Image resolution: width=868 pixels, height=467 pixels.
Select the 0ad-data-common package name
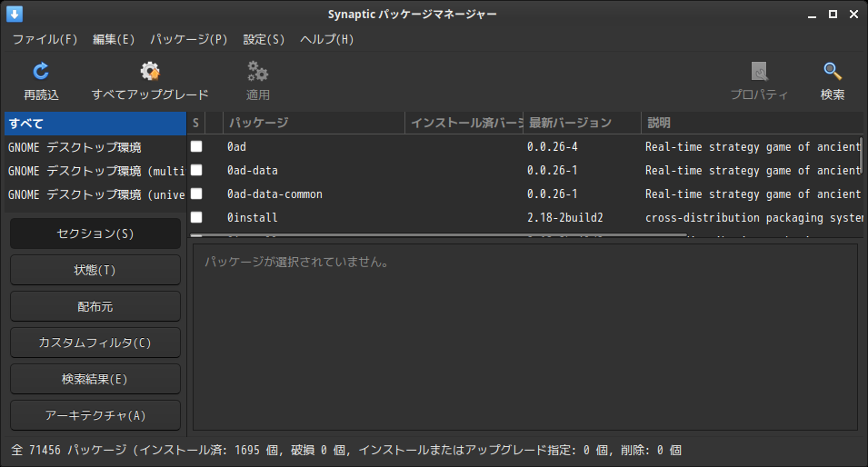274,194
